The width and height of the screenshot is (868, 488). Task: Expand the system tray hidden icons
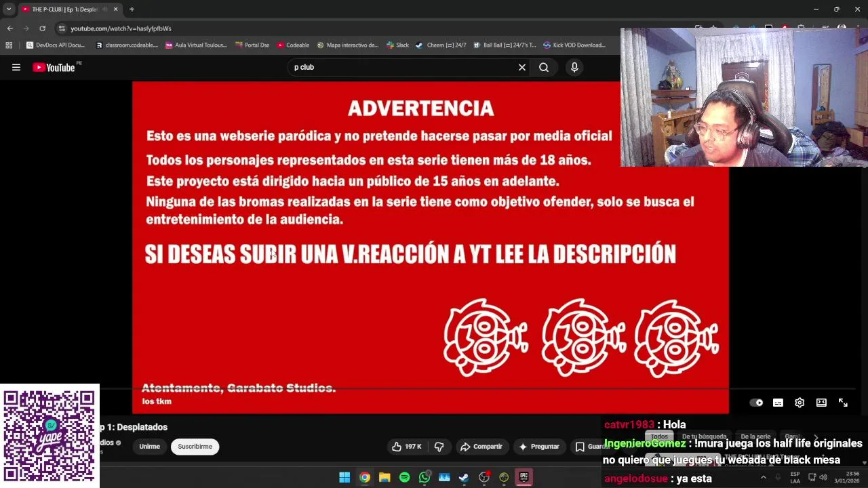tap(764, 477)
